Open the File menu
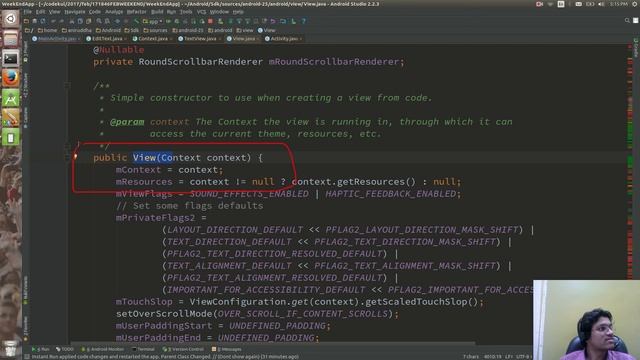 coord(27,12)
